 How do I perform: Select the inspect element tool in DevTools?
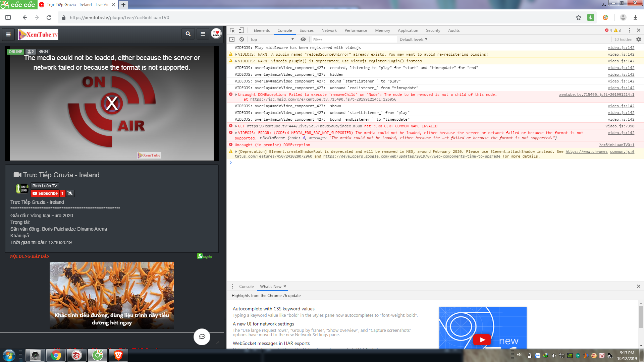pos(232,30)
